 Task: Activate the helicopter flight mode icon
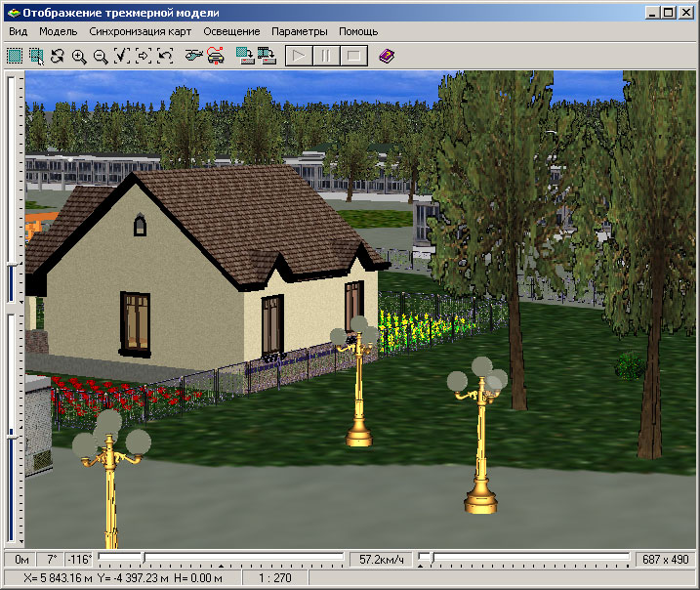[193, 57]
